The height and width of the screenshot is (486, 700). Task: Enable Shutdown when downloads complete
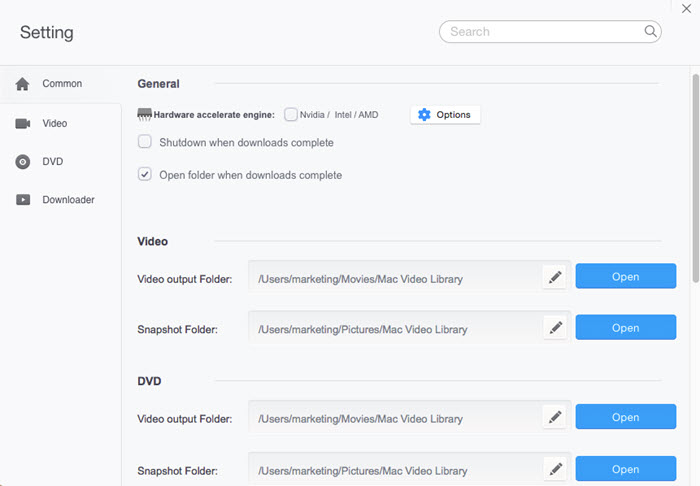point(145,142)
